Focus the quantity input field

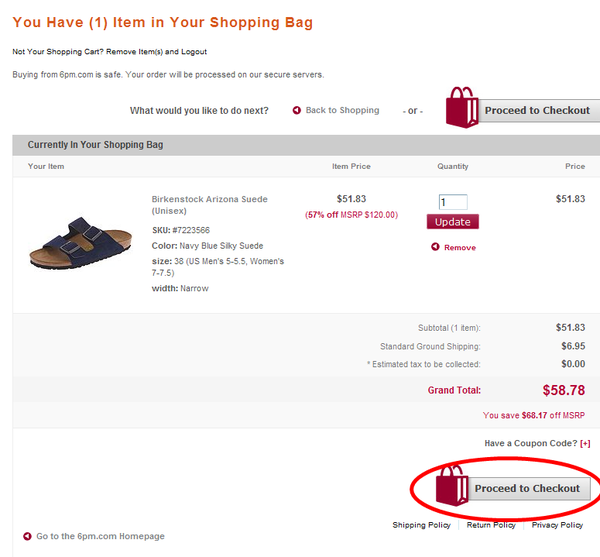(x=453, y=202)
